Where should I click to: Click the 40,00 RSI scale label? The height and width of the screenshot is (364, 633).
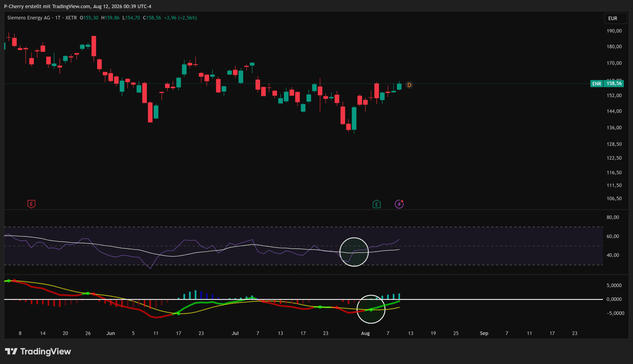pyautogui.click(x=613, y=255)
